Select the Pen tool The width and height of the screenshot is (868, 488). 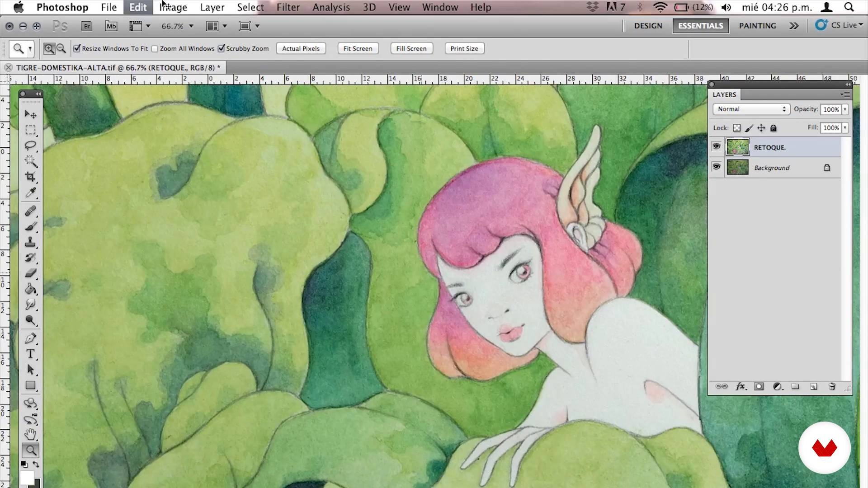[30, 338]
